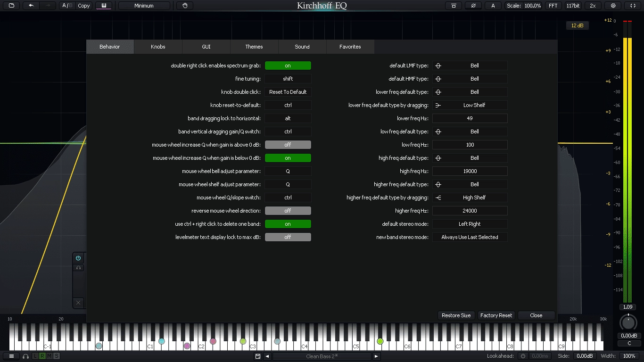Open default stereo mode dropdown
The image size is (644, 362).
coord(470,224)
